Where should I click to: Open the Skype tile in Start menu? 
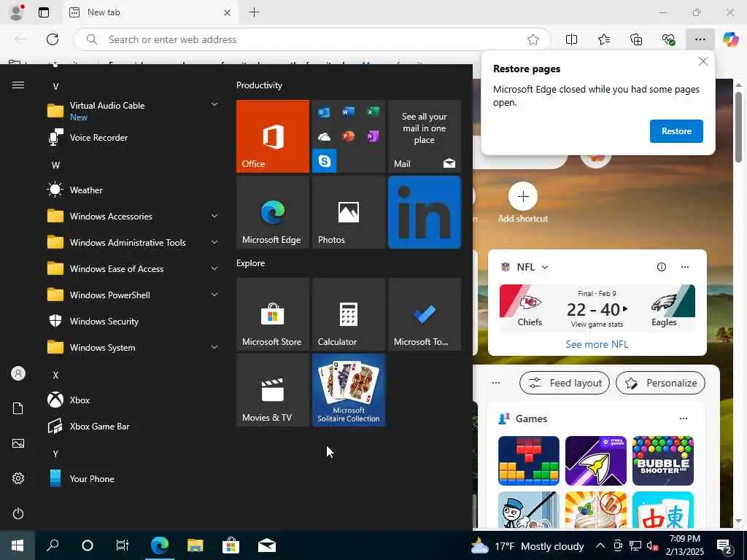[x=325, y=161]
